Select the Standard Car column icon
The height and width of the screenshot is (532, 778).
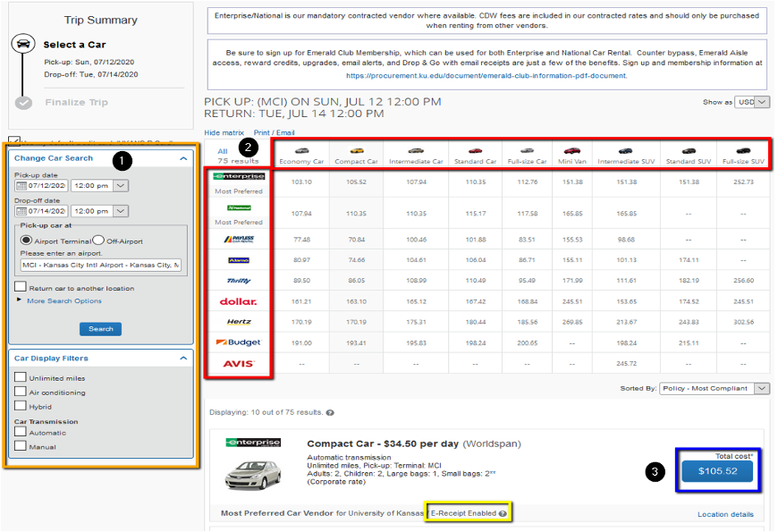click(x=476, y=150)
